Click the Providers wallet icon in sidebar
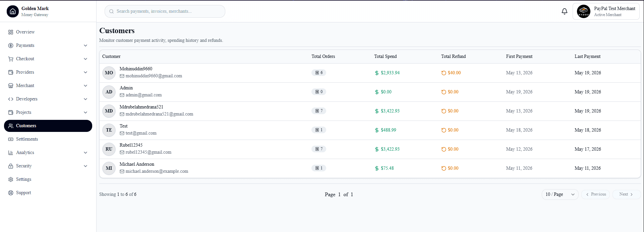The image size is (644, 232). [x=11, y=72]
